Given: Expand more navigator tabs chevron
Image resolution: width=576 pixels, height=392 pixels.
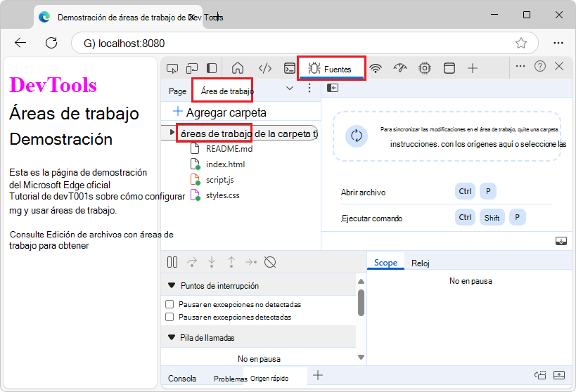Looking at the screenshot, I should click(x=290, y=88).
